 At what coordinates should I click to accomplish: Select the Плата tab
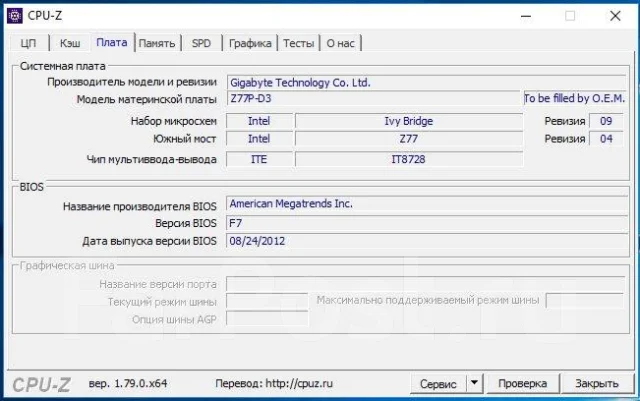[112, 42]
